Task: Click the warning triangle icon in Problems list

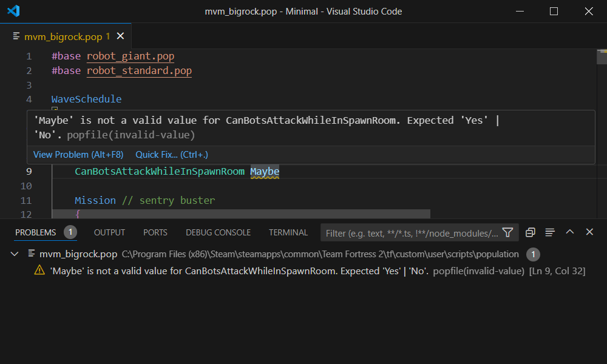Action: (39, 271)
